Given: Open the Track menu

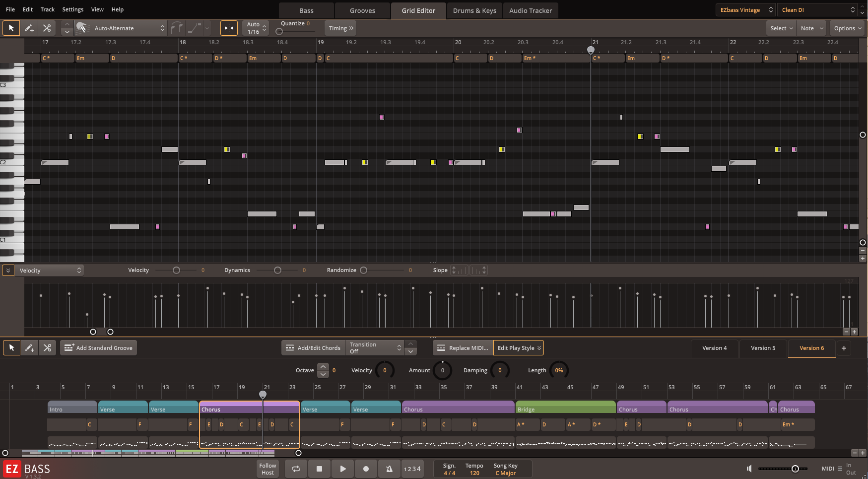Looking at the screenshot, I should point(48,9).
